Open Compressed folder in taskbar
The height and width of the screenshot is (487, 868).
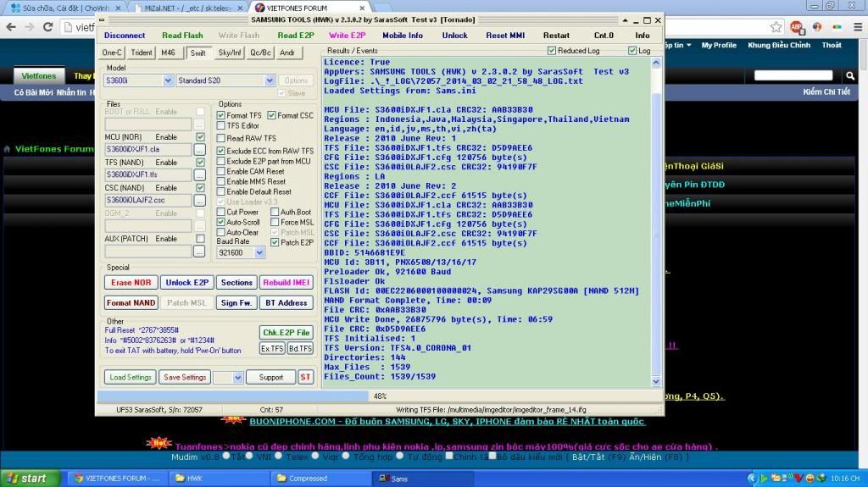click(321, 479)
